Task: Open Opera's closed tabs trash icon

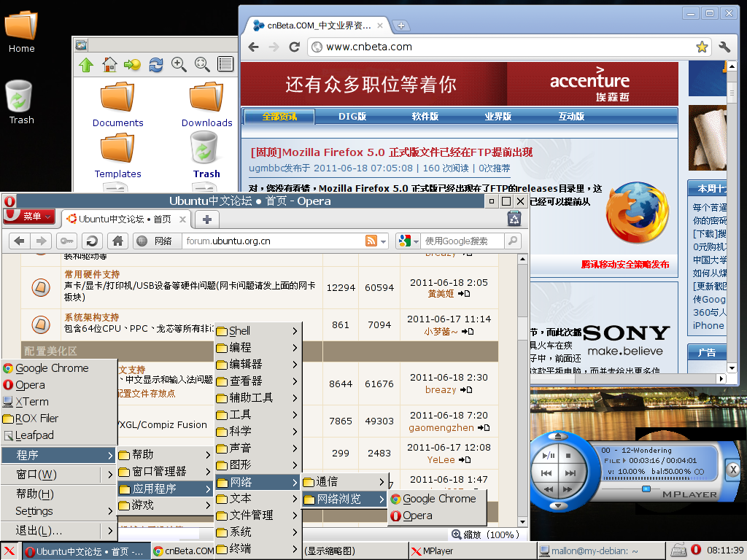Action: click(x=514, y=219)
